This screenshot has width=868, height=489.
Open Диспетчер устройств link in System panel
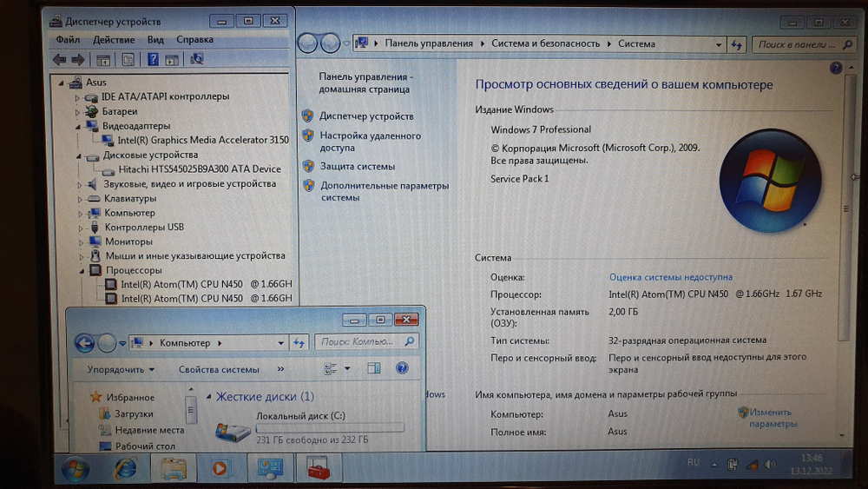[366, 116]
